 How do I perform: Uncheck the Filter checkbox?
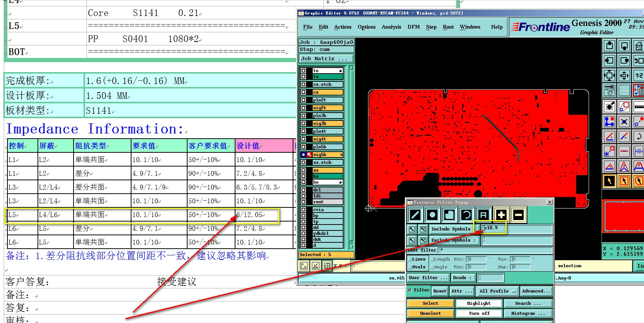(x=410, y=290)
